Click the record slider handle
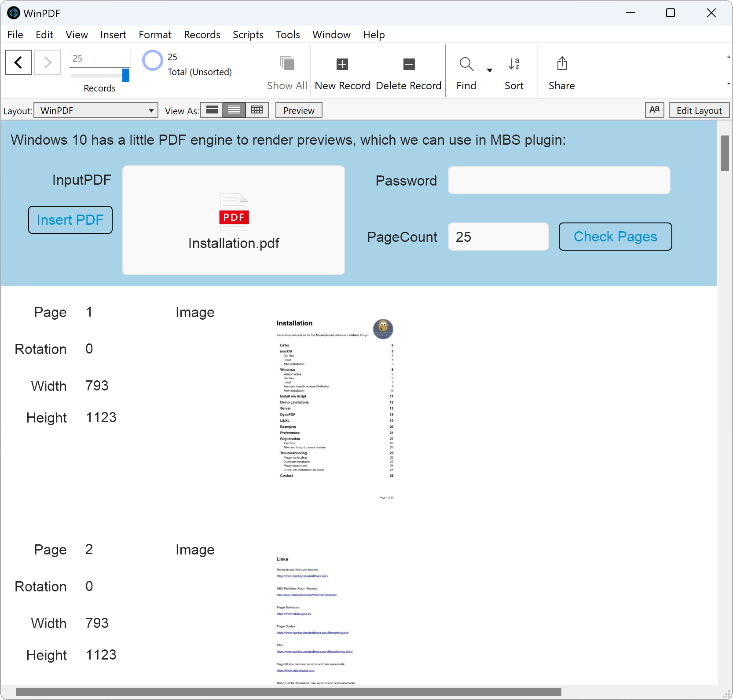The image size is (733, 700). pyautogui.click(x=126, y=75)
